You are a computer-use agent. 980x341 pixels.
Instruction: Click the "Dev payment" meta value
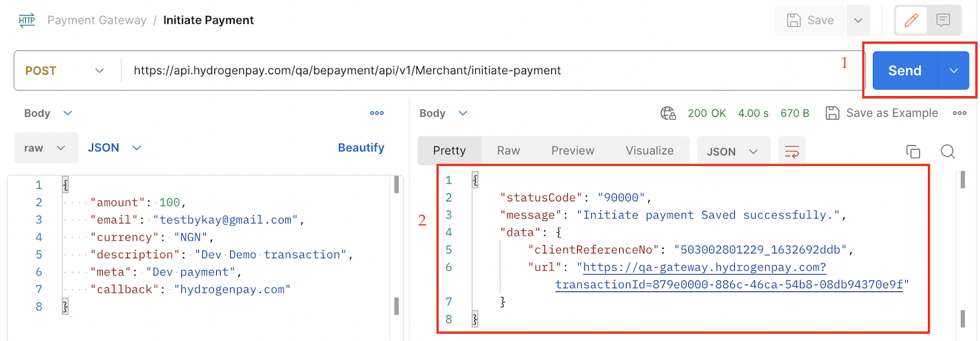pos(190,272)
